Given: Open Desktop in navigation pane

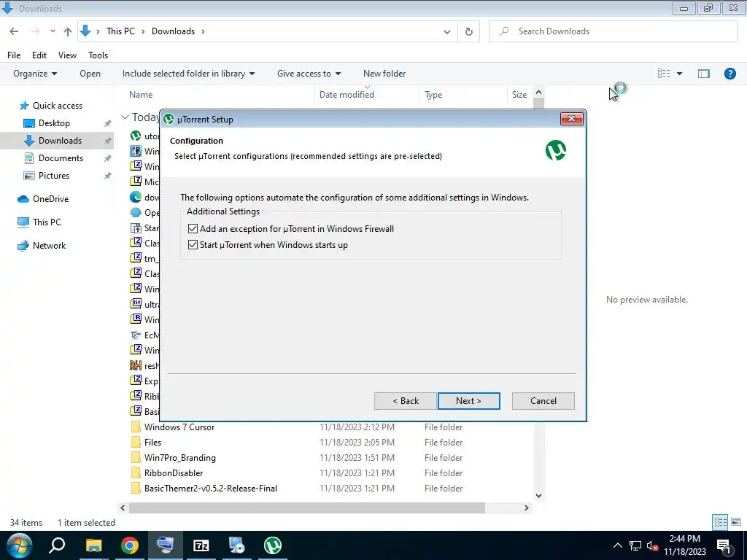Looking at the screenshot, I should 54,122.
